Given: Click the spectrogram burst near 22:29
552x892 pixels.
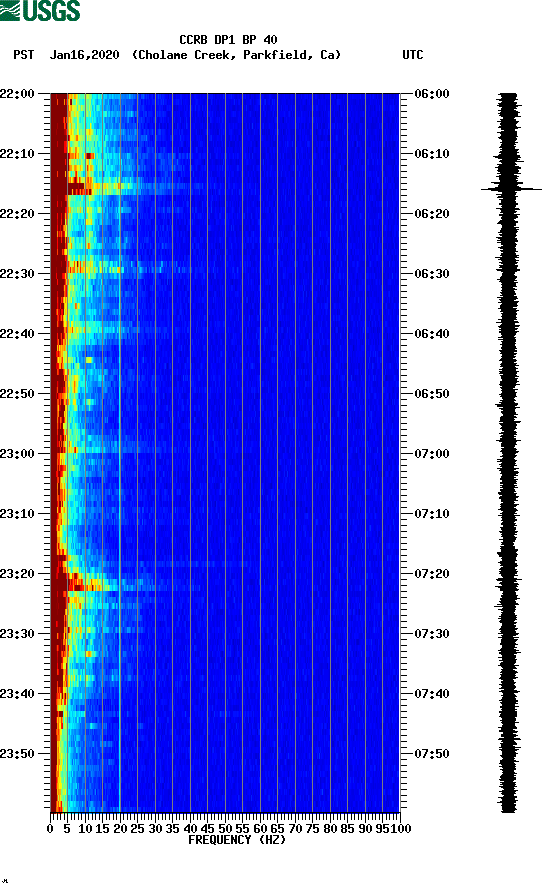Looking at the screenshot, I should (96, 266).
